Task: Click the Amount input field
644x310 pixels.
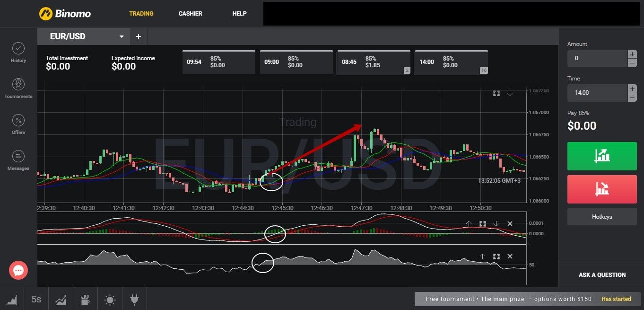Action: (x=597, y=58)
